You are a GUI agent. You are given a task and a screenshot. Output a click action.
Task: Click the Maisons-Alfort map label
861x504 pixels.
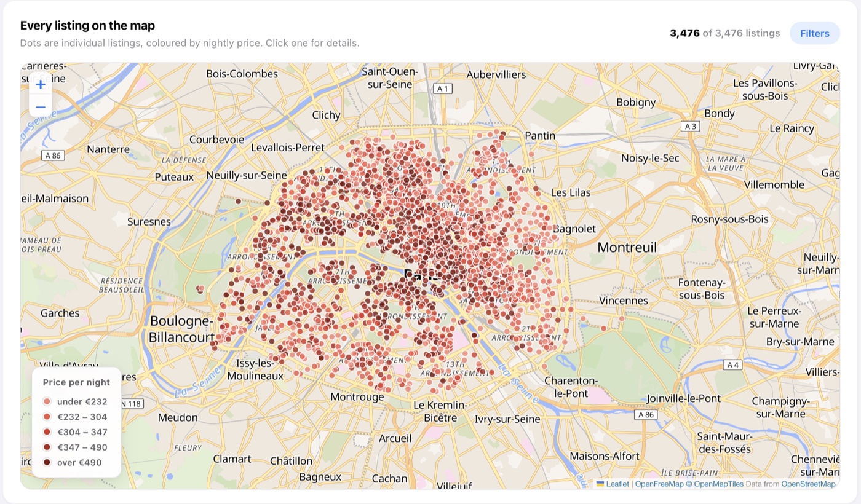click(x=605, y=457)
